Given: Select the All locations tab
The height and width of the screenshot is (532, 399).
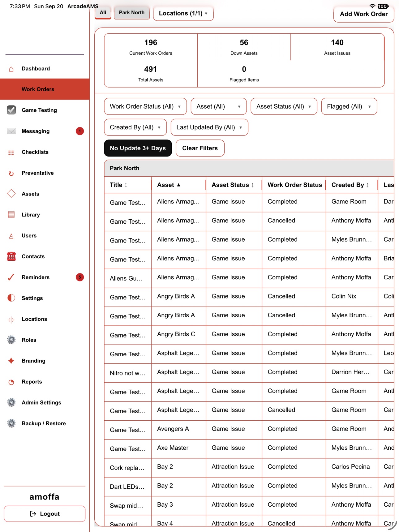Looking at the screenshot, I should 103,13.
